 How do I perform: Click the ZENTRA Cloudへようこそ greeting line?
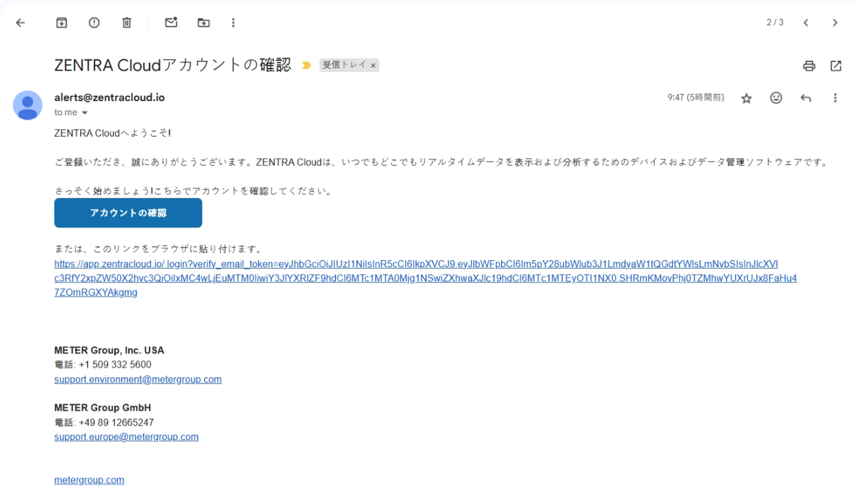[113, 133]
